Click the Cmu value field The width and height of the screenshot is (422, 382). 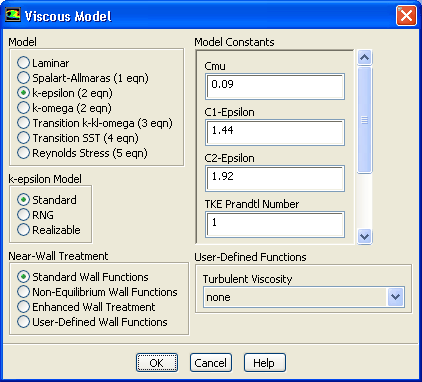pyautogui.click(x=275, y=86)
